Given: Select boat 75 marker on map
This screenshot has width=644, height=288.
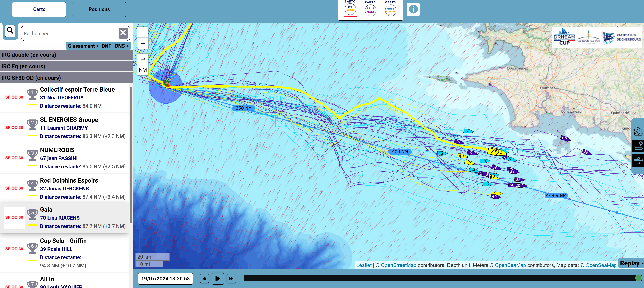Looking at the screenshot, I should click(459, 142).
